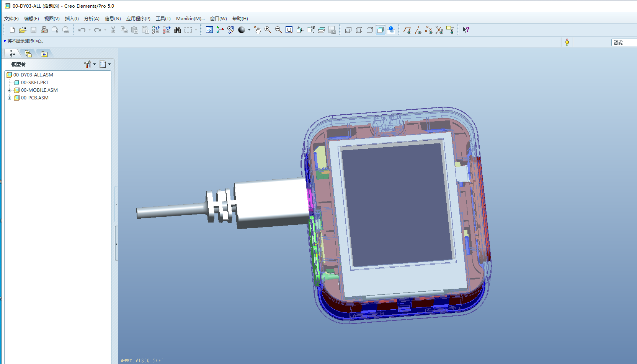Select Wireframe display style icon
This screenshot has height=364, width=637.
(348, 30)
